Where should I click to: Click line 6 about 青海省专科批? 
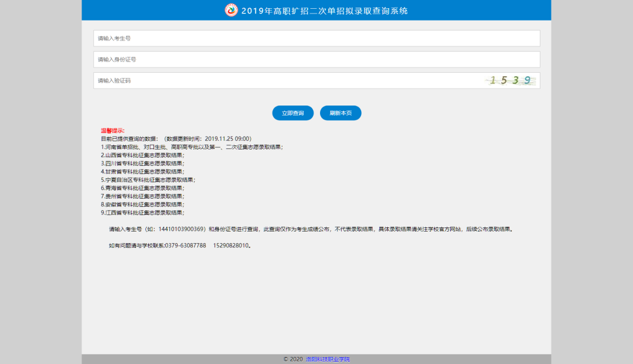pos(142,188)
